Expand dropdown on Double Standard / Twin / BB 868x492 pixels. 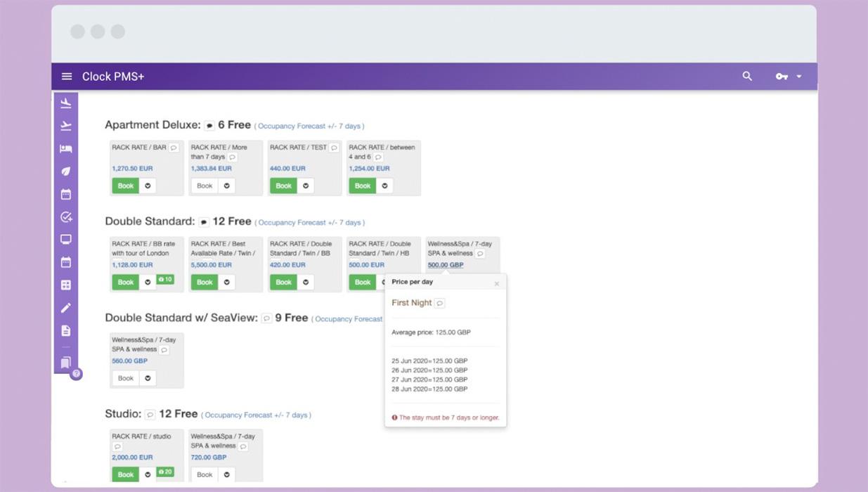click(x=306, y=283)
